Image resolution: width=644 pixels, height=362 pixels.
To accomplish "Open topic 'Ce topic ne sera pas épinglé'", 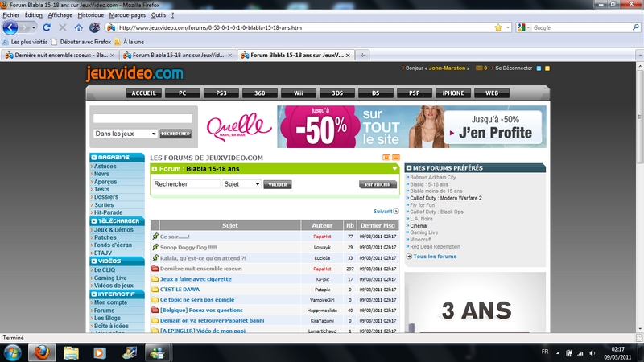I will [x=197, y=299].
